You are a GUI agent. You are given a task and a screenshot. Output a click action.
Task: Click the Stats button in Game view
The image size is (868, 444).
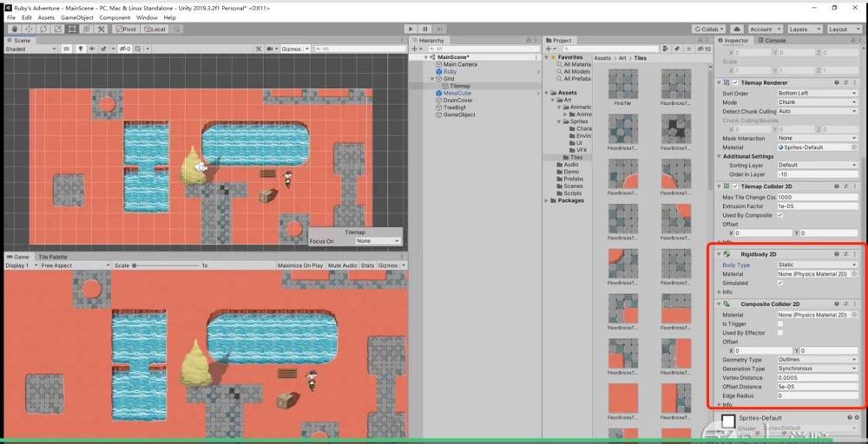(367, 265)
